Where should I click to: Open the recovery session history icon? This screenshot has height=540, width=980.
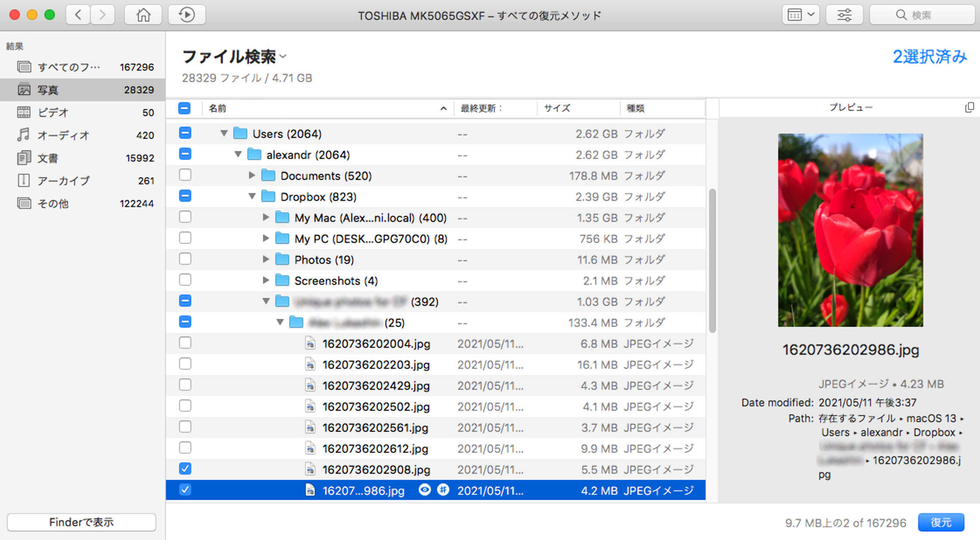coord(187,14)
